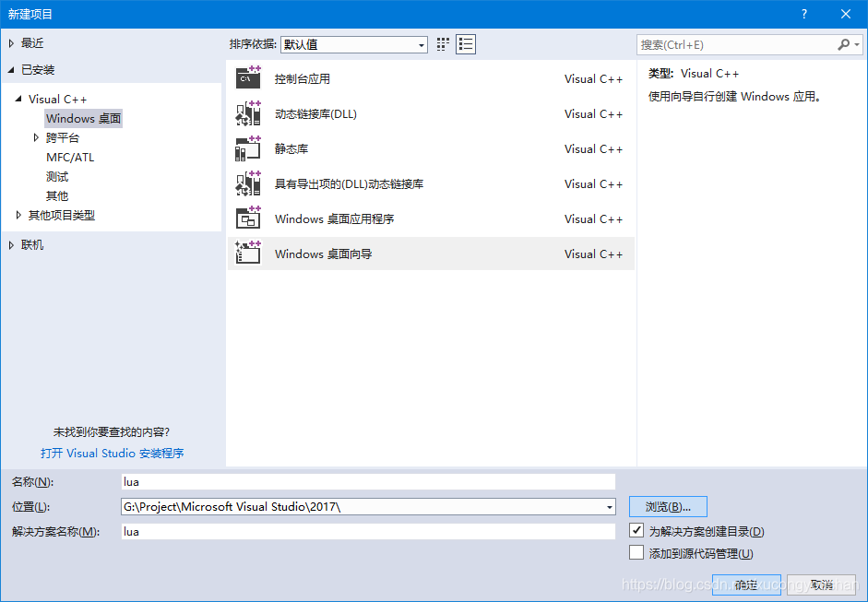Click the Windows 桌面应用程序 icon

pyautogui.click(x=248, y=218)
